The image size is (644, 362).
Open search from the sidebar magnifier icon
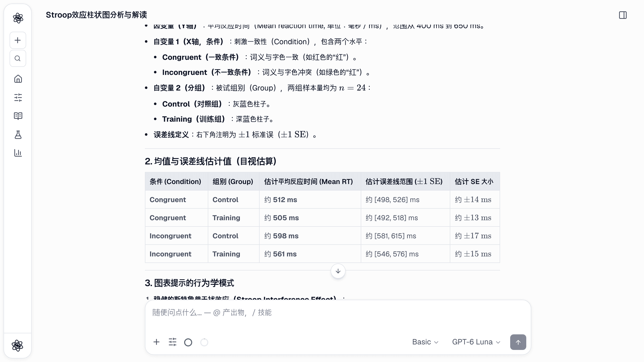18,58
